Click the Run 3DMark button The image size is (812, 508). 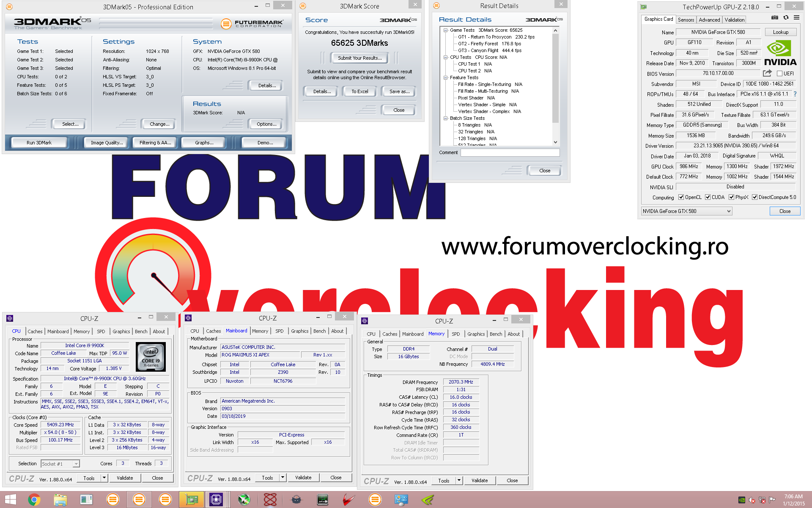pos(39,143)
